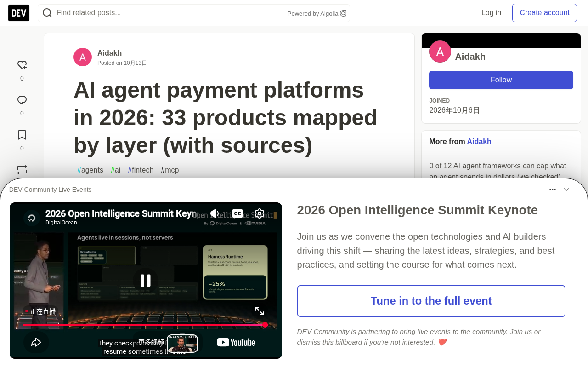
Task: Add a heart reaction to the post
Action: (22, 65)
